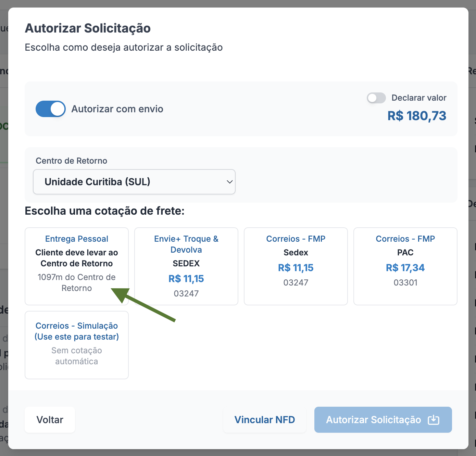
Task: Click the dropdown chevron beside Unidade Curitiba
Action: pyautogui.click(x=230, y=182)
